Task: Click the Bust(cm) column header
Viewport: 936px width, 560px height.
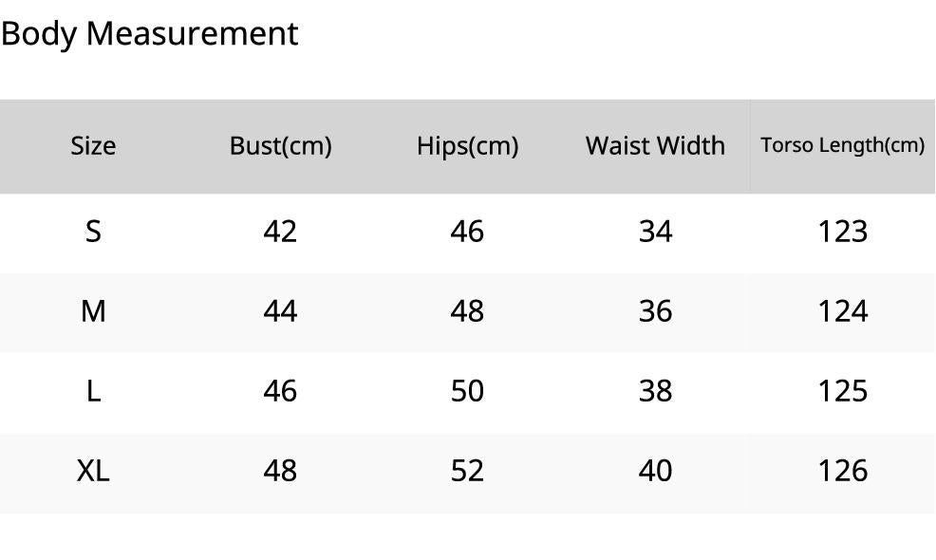Action: point(280,146)
